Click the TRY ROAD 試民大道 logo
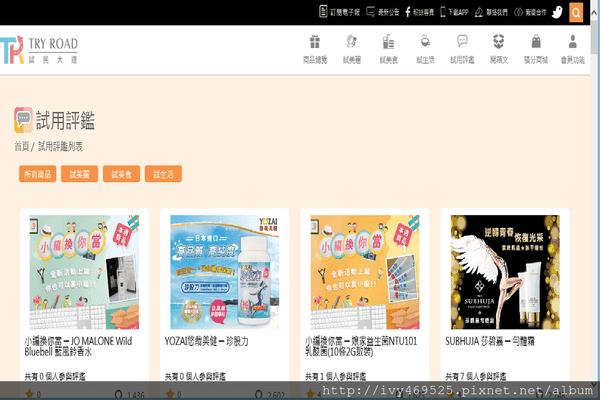This screenshot has width=600, height=400. 39,50
